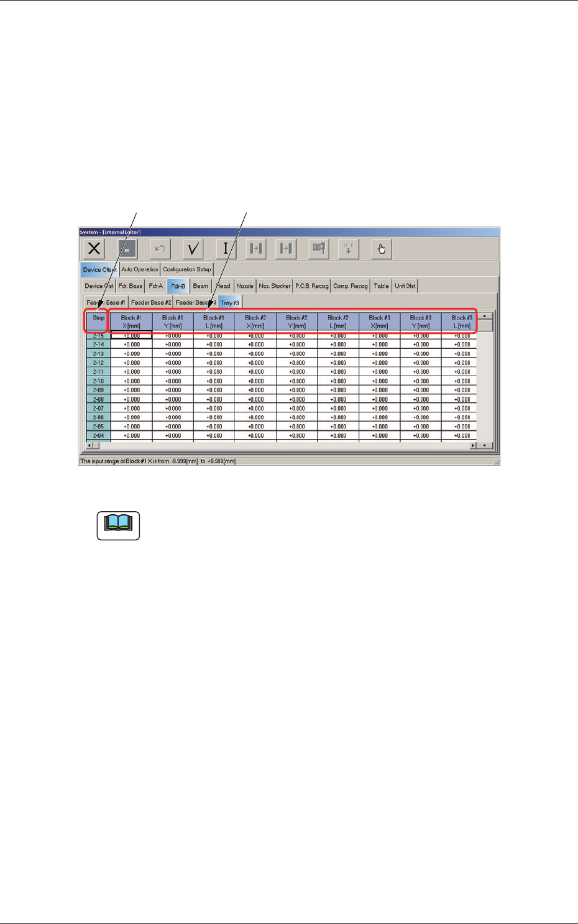
Task: Open the Tray #3 tab
Action: click(x=230, y=303)
